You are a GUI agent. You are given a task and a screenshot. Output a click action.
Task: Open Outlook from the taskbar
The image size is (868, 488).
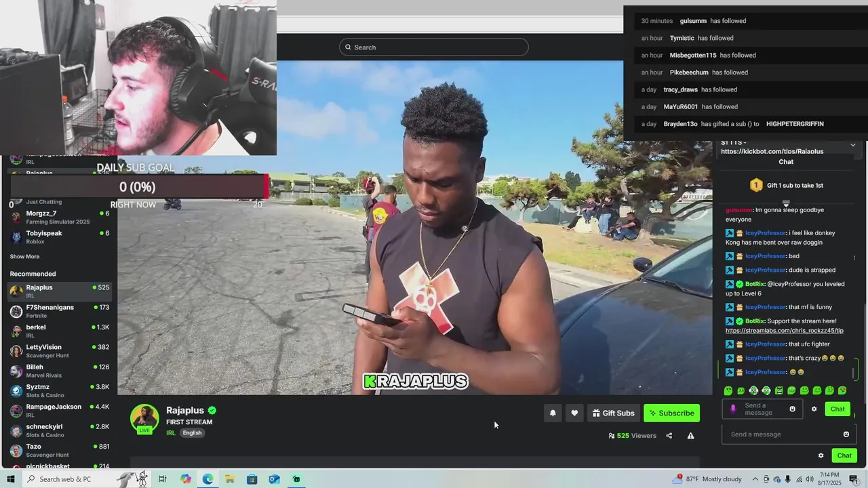(x=274, y=479)
